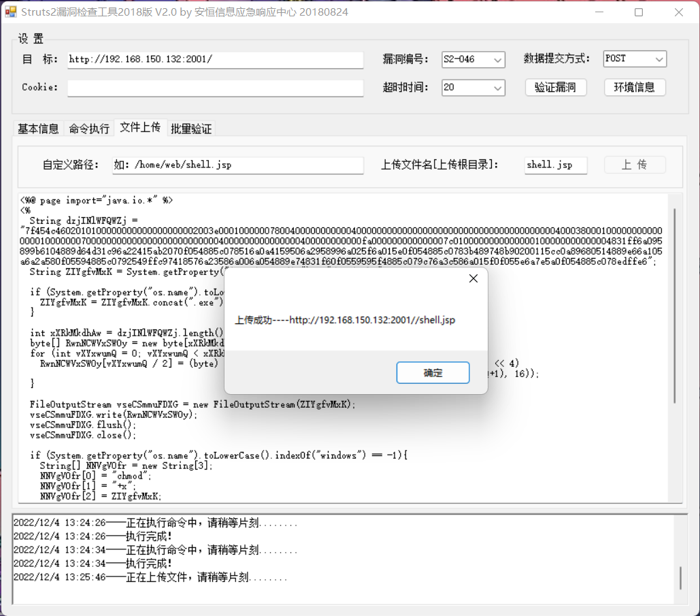Click the 上传成功 URL message text
Screen dimensions: 700x616
tap(345, 320)
